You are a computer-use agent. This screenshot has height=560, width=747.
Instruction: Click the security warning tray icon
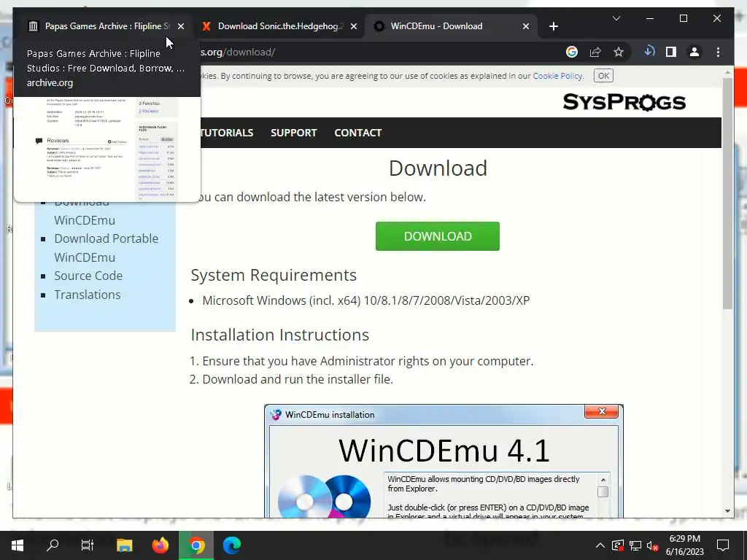pos(617,545)
